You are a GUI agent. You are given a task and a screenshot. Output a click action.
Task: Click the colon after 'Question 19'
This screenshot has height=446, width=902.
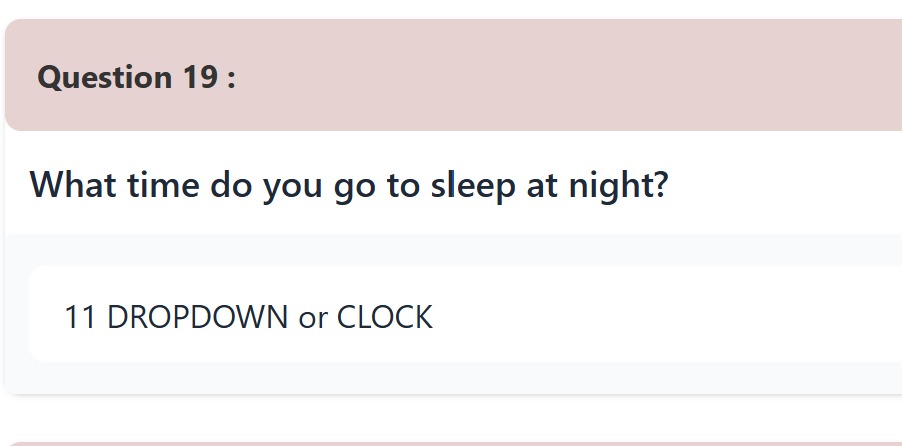pyautogui.click(x=231, y=79)
